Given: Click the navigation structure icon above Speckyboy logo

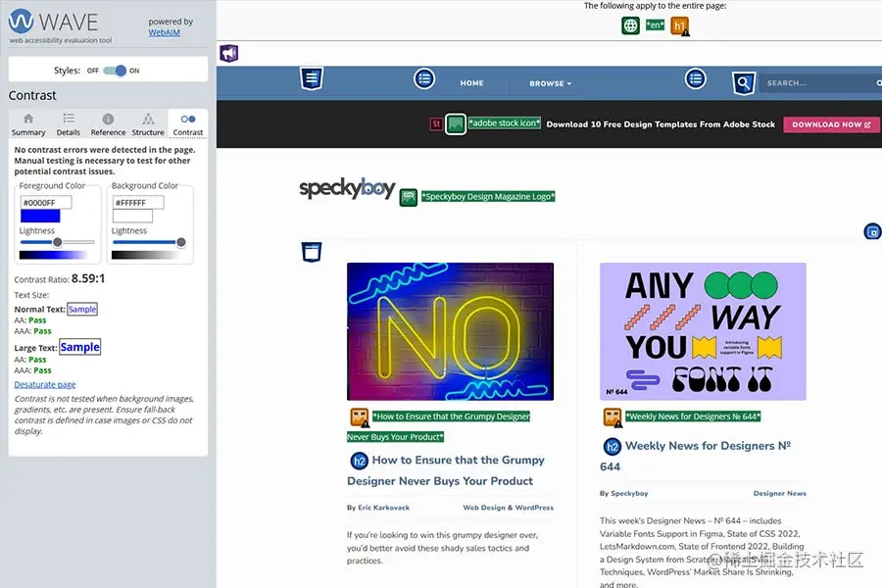Looking at the screenshot, I should [312, 78].
